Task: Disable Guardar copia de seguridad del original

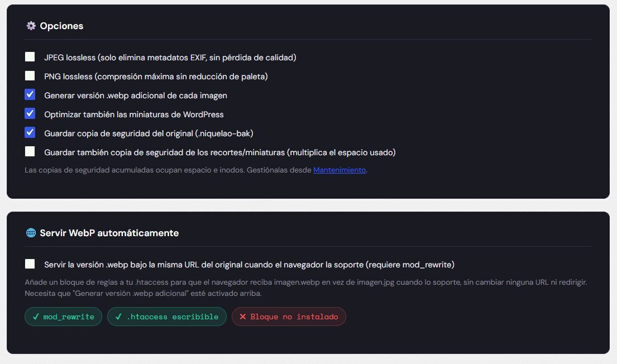Action: (30, 132)
